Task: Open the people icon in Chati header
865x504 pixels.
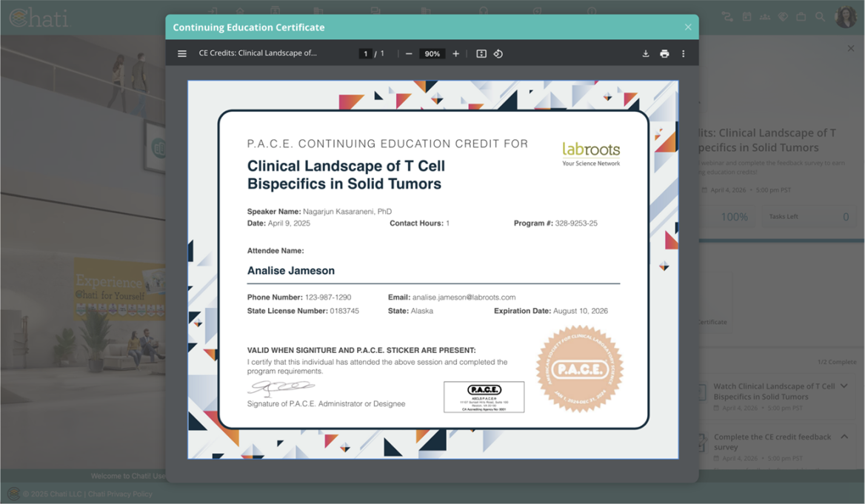Action: [x=764, y=17]
